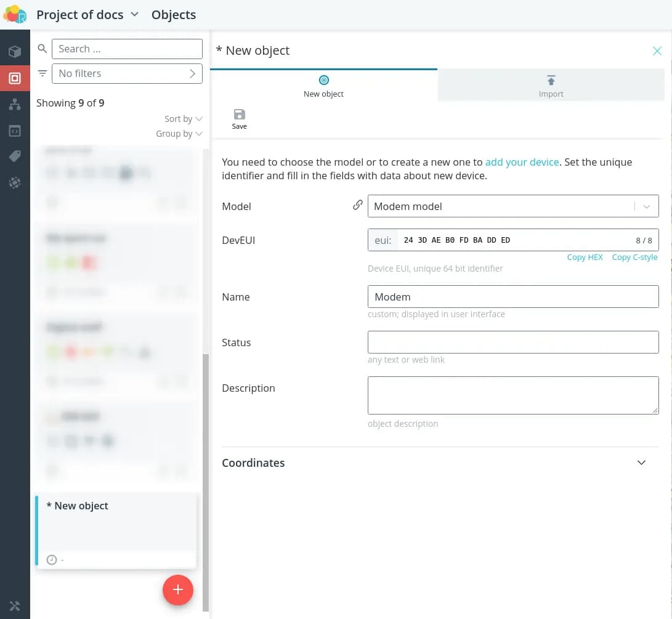
Task: Click the link icon beside Model
Action: point(357,206)
